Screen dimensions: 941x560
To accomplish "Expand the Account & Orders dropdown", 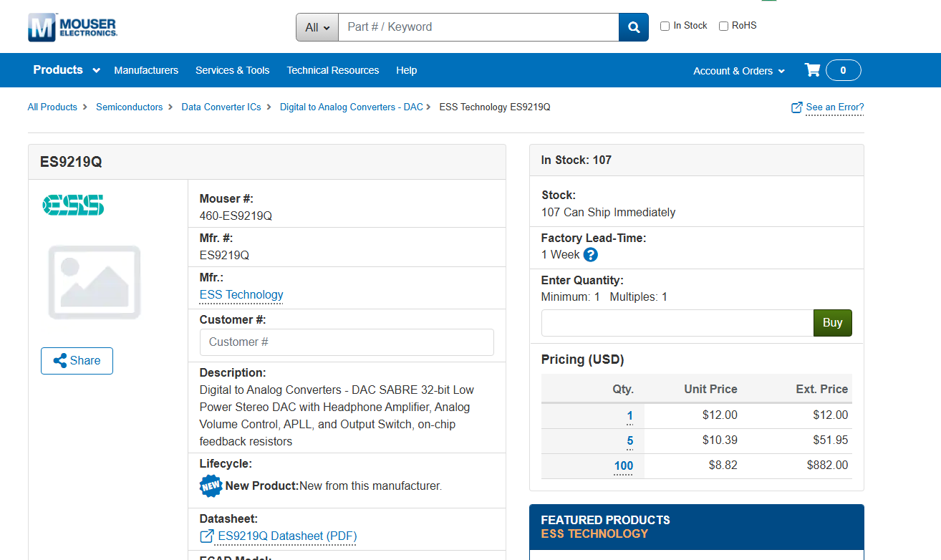I will [x=739, y=71].
